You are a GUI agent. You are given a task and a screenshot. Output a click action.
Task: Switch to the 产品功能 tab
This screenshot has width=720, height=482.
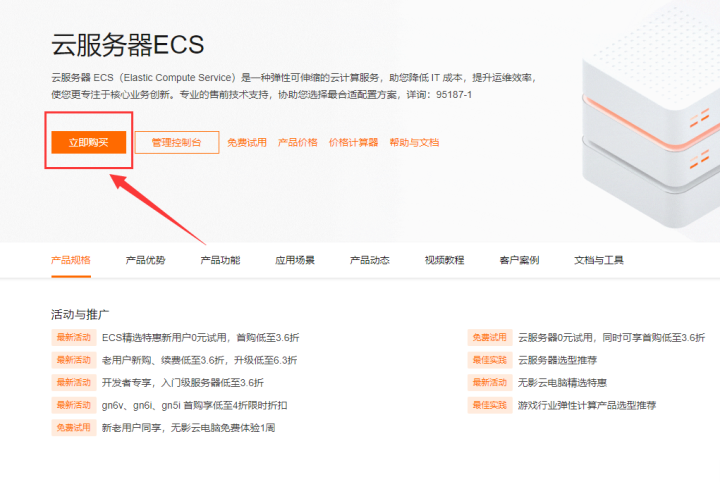point(220,260)
